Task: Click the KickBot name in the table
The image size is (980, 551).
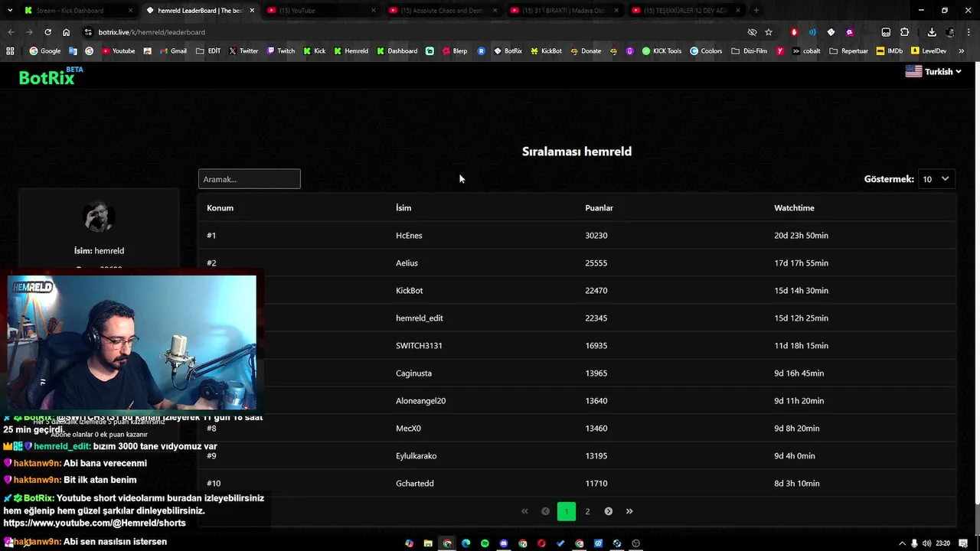Action: 409,291
